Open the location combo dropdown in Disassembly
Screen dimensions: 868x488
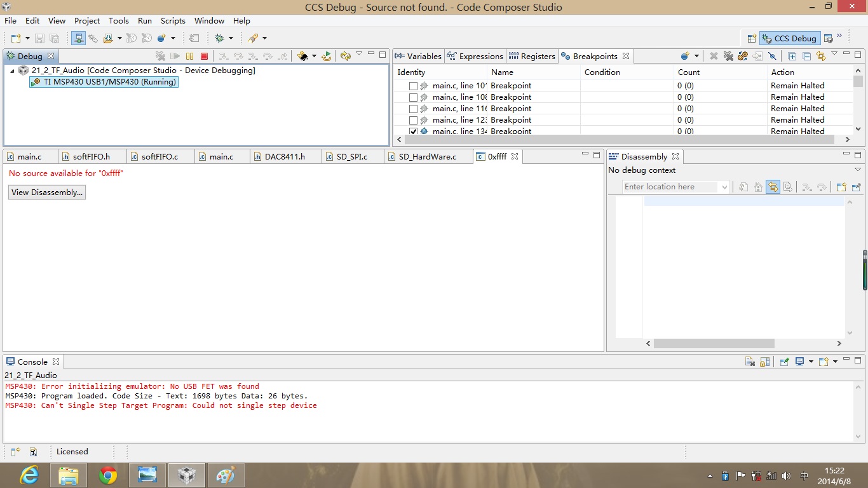[x=724, y=187]
